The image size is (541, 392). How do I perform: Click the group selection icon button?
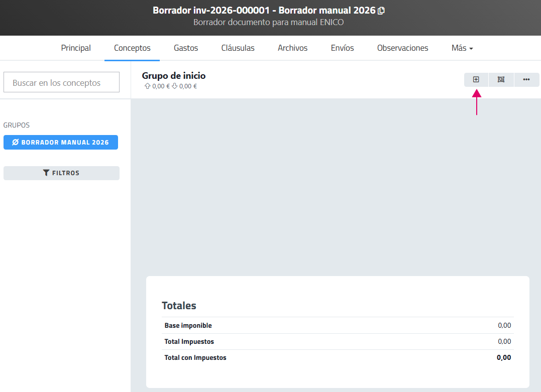coord(501,79)
